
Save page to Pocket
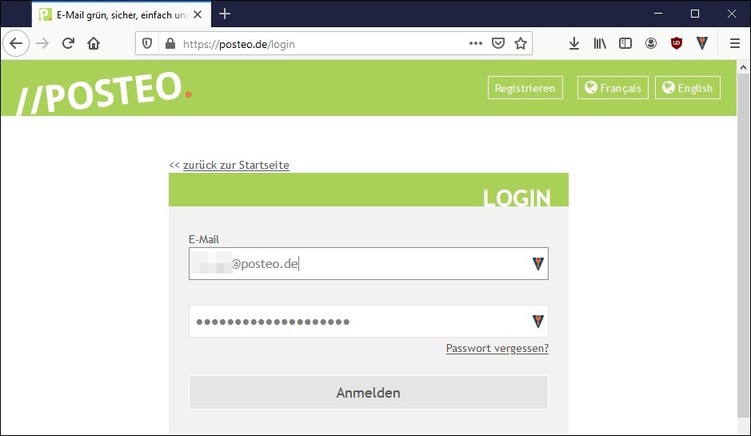(x=498, y=44)
